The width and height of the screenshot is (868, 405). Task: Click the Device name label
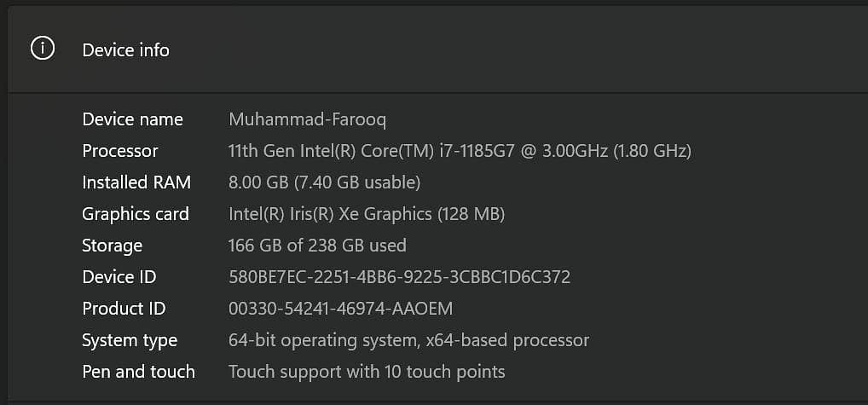point(132,119)
